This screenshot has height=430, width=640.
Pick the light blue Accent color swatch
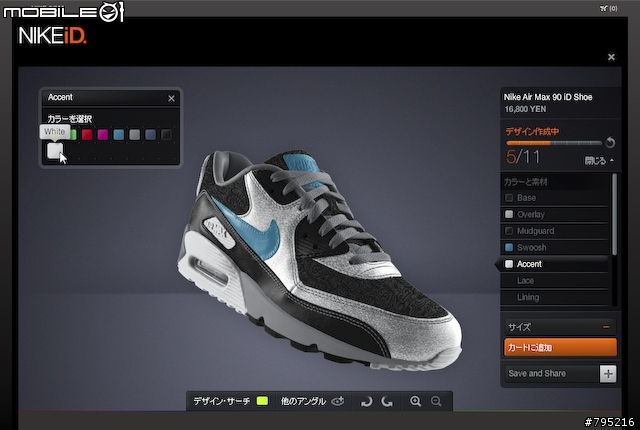coord(119,135)
